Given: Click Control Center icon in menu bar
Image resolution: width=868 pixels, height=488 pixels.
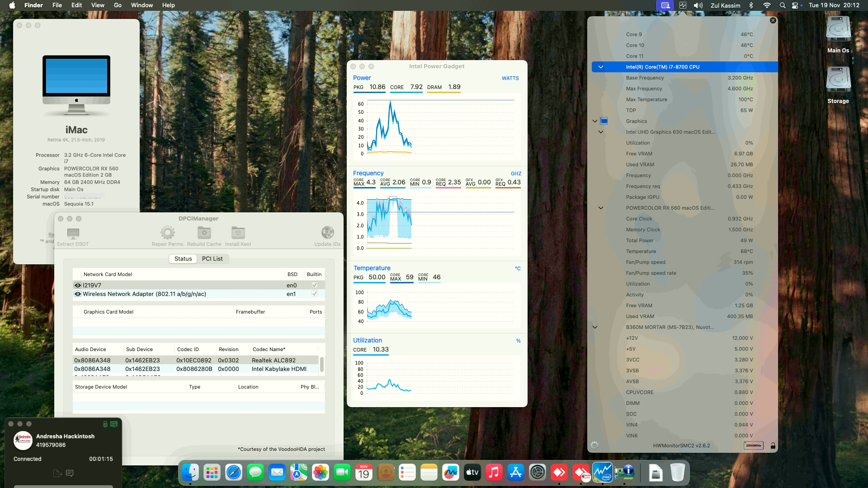Looking at the screenshot, I should pyautogui.click(x=795, y=5).
